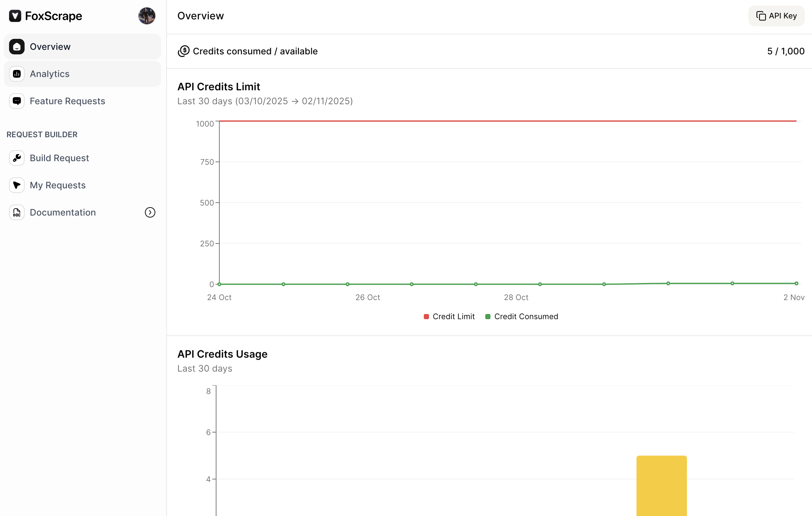Click the credits coin icon
The height and width of the screenshot is (516, 812).
coord(184,51)
